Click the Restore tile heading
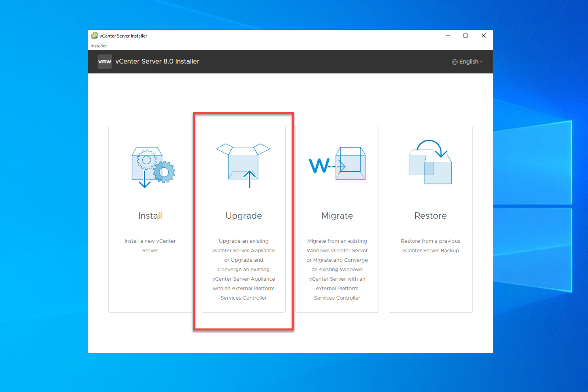Viewport: 588px width, 392px height. (430, 216)
